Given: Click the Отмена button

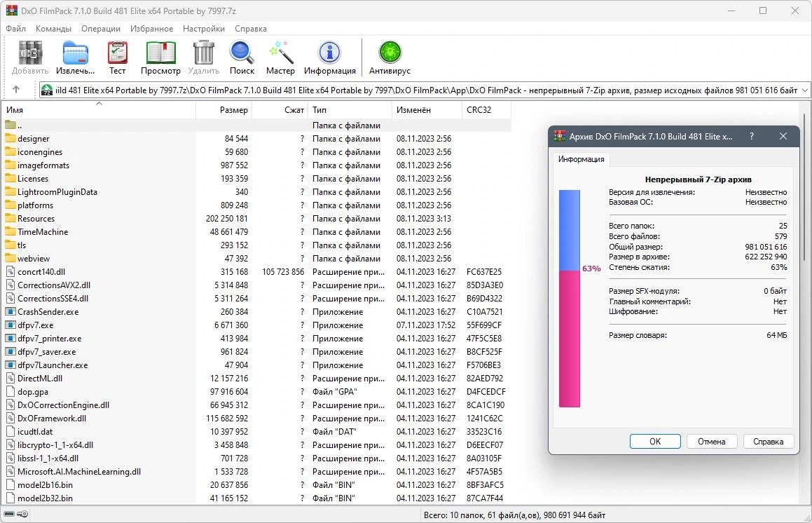Looking at the screenshot, I should tap(712, 441).
